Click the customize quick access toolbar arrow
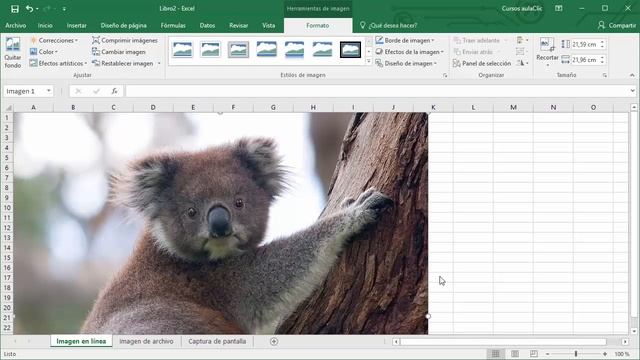Screen dimensions: 640x360 64,9
